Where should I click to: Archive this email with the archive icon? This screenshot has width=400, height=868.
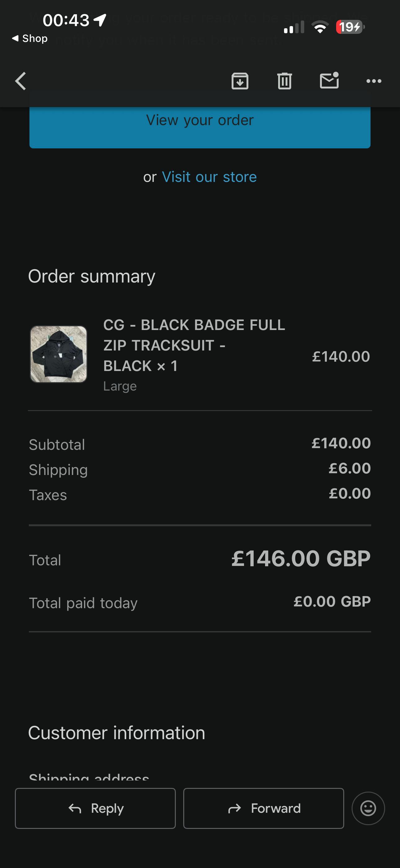[240, 81]
